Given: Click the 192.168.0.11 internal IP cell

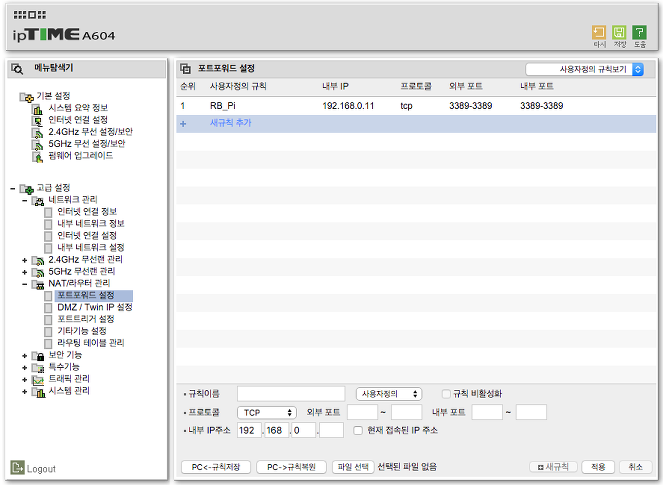Looking at the screenshot, I should click(348, 106).
